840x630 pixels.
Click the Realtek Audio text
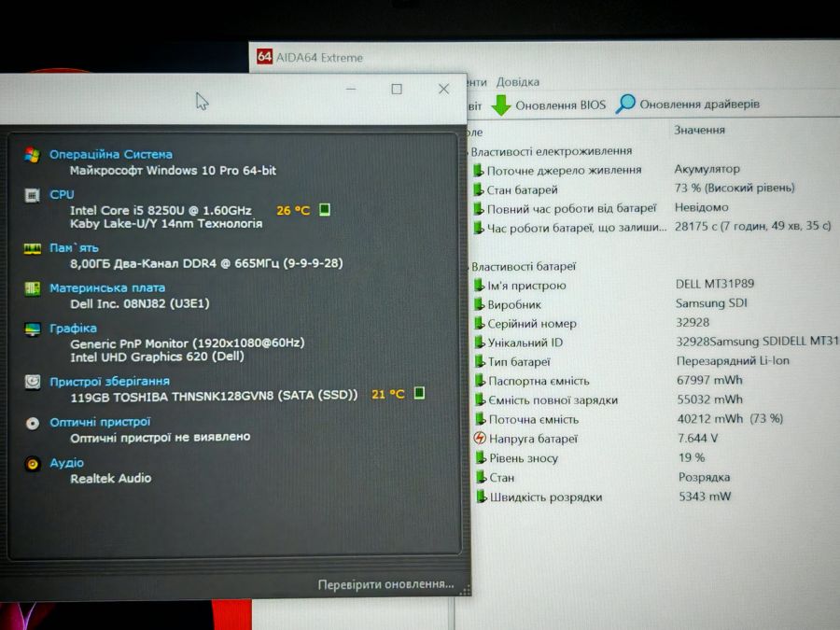tap(111, 479)
